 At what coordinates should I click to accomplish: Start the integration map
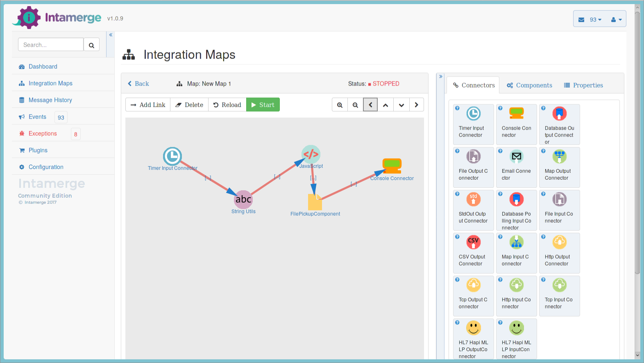[263, 105]
